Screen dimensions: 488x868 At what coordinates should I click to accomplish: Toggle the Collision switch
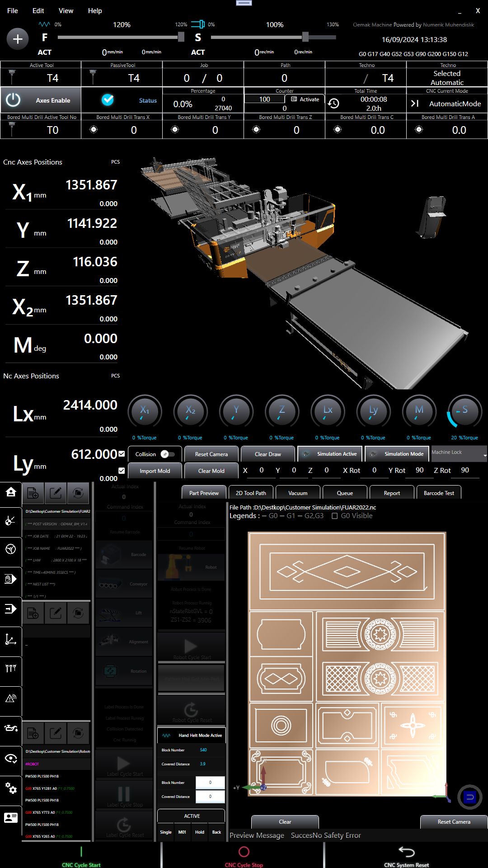tap(167, 454)
